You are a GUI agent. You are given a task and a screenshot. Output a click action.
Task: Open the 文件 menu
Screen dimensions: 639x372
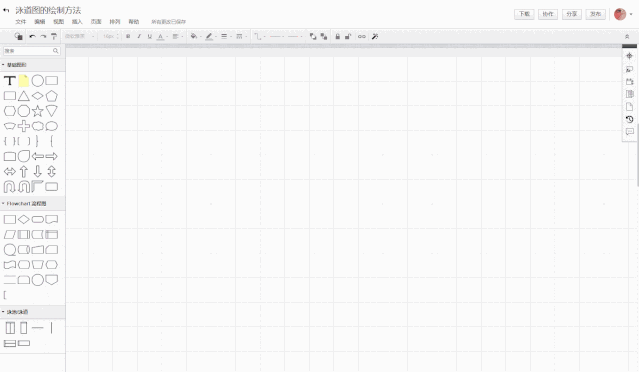20,22
